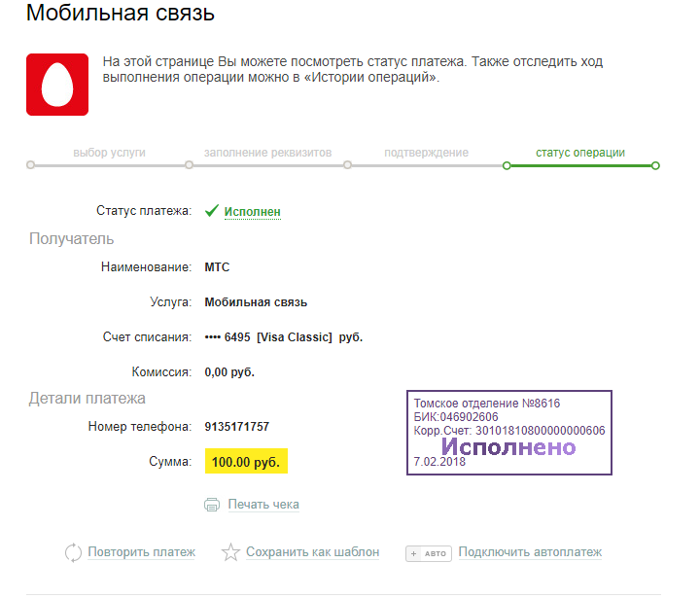Click the Корр.Счет number in stamp

pyautogui.click(x=509, y=431)
